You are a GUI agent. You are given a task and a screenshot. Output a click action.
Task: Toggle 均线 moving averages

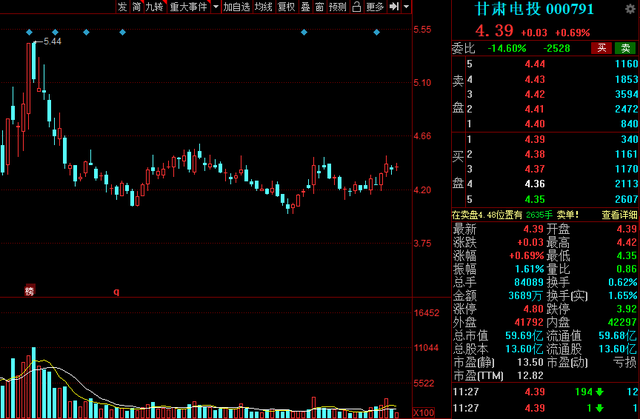click(263, 7)
